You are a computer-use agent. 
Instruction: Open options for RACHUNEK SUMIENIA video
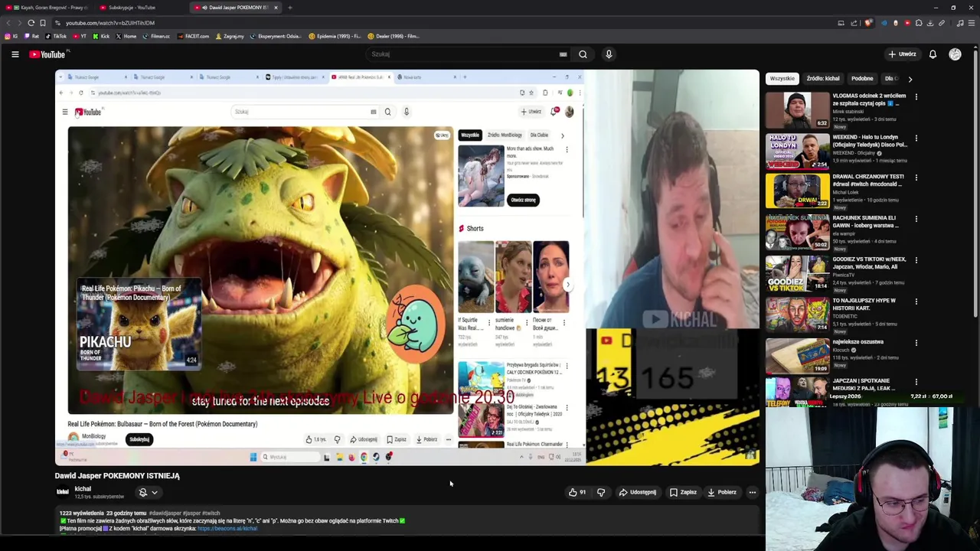point(916,219)
